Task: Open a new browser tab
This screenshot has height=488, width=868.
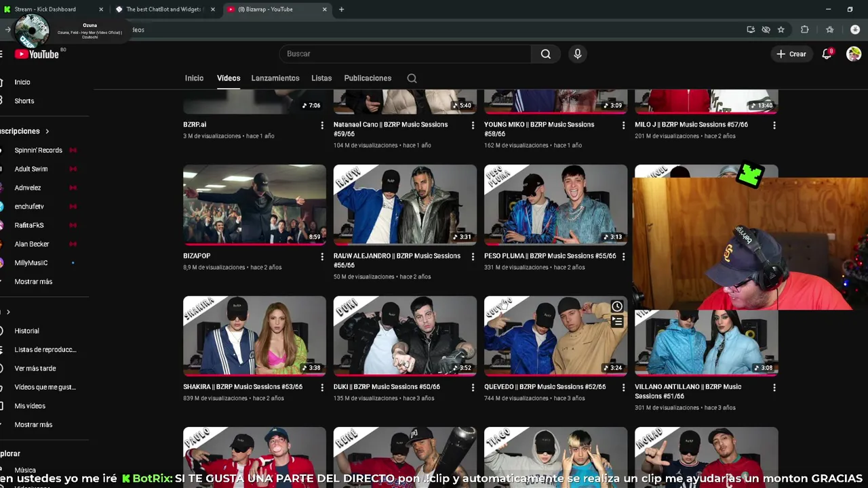Action: click(341, 9)
